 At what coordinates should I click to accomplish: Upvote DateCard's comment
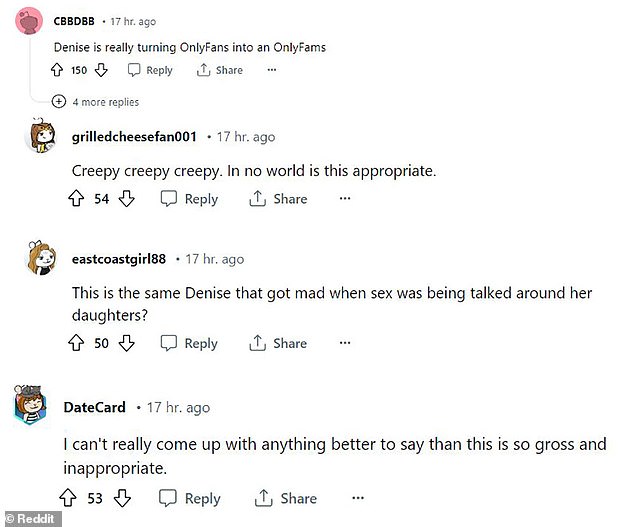pos(68,498)
